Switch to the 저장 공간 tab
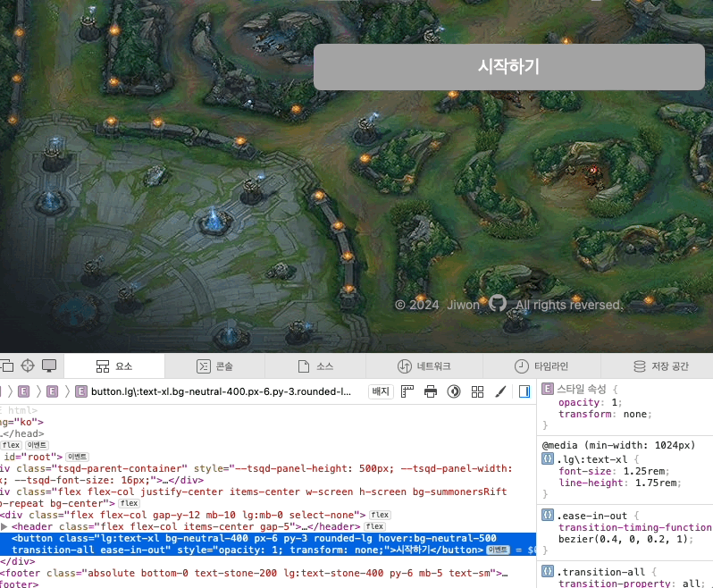This screenshot has width=713, height=588. (660, 366)
